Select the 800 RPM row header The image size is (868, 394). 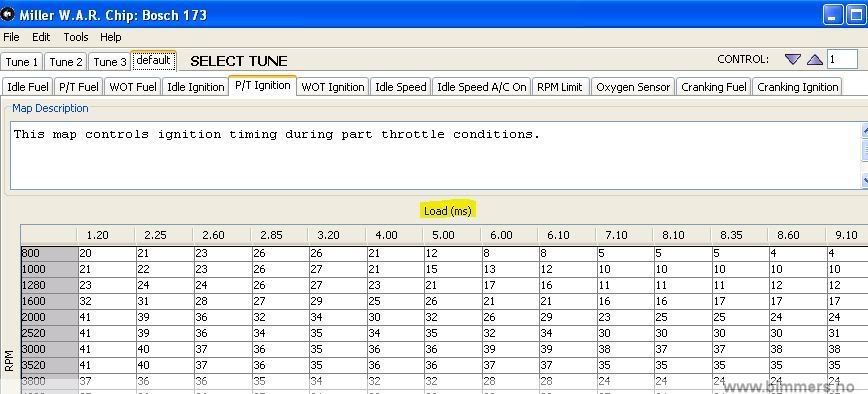click(x=49, y=253)
